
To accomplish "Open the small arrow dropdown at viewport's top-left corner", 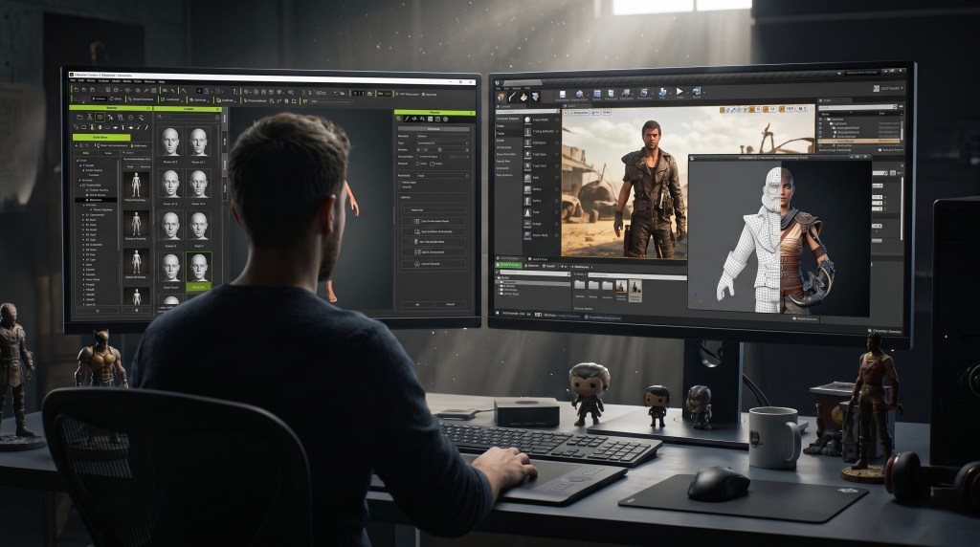I will 566,113.
